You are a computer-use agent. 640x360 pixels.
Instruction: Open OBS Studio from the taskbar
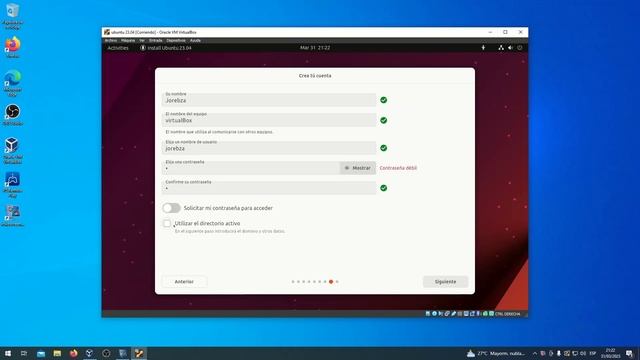106,353
